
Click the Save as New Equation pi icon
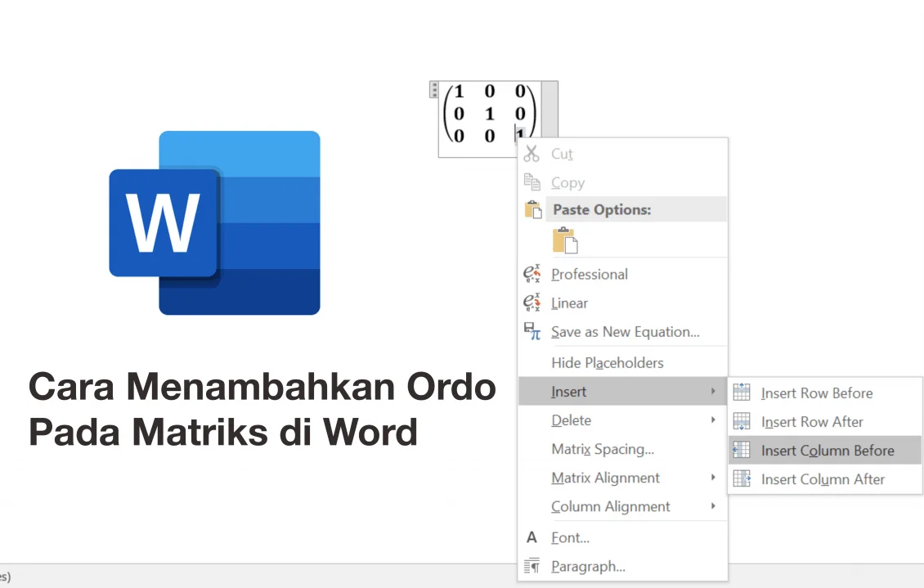click(x=532, y=332)
